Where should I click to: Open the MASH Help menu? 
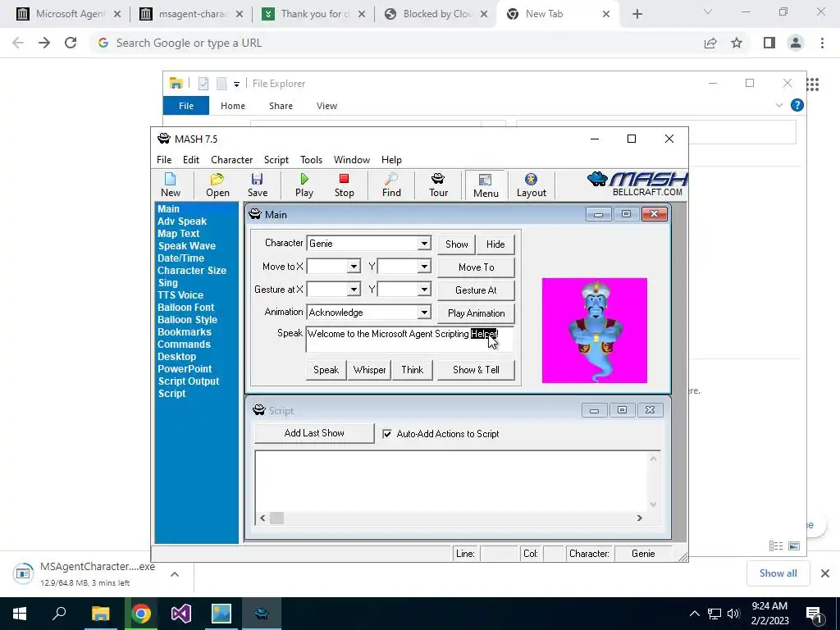point(391,160)
